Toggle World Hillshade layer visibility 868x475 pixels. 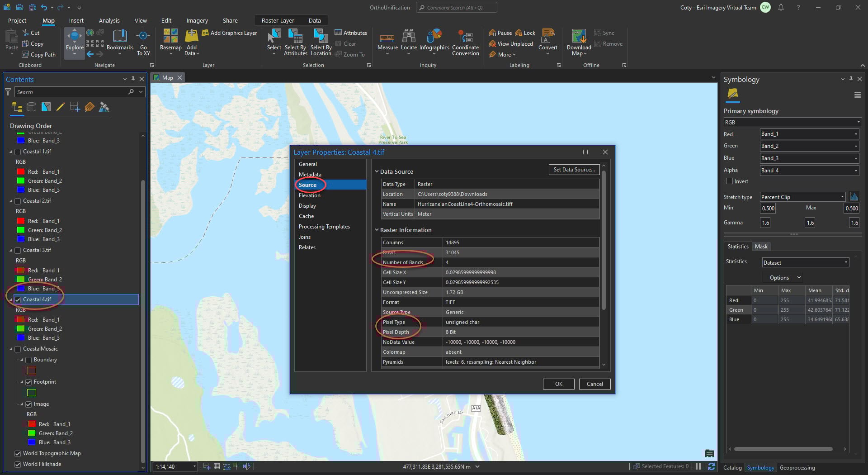click(x=18, y=464)
